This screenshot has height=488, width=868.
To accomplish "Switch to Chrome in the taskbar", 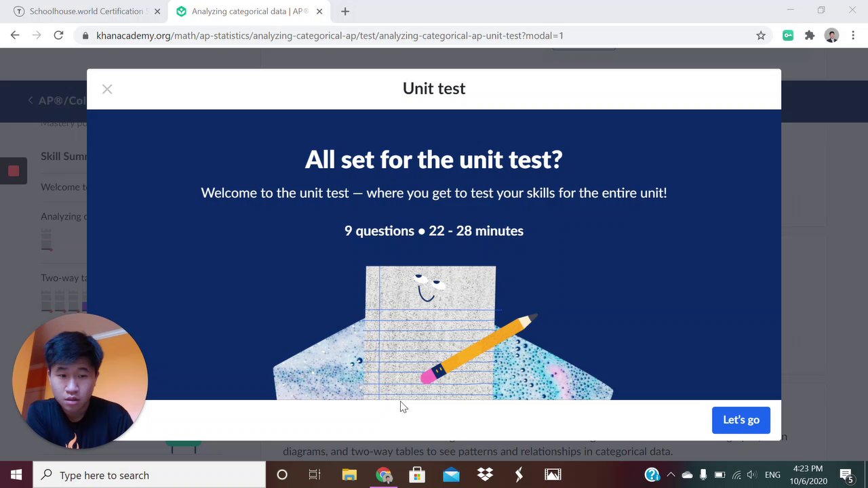I will (384, 475).
